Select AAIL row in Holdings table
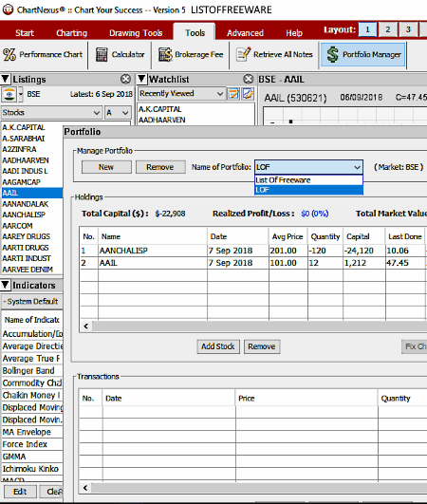The width and height of the screenshot is (427, 504). pyautogui.click(x=253, y=263)
